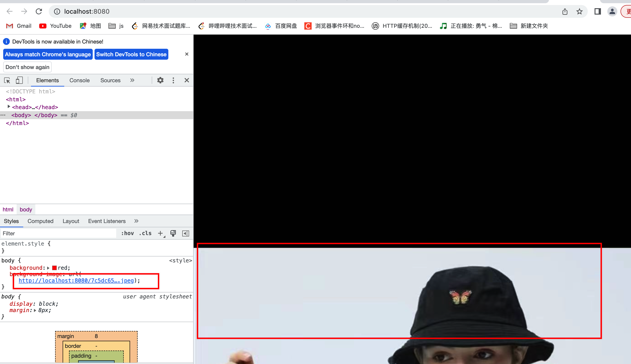631x364 pixels.
Task: Add a new style rule with plus
Action: click(x=161, y=233)
